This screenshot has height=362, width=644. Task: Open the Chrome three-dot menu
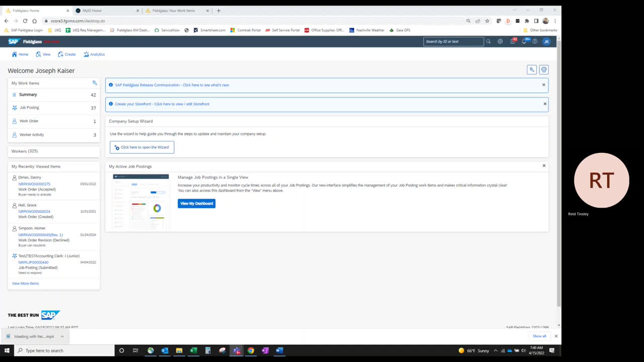tap(555, 21)
